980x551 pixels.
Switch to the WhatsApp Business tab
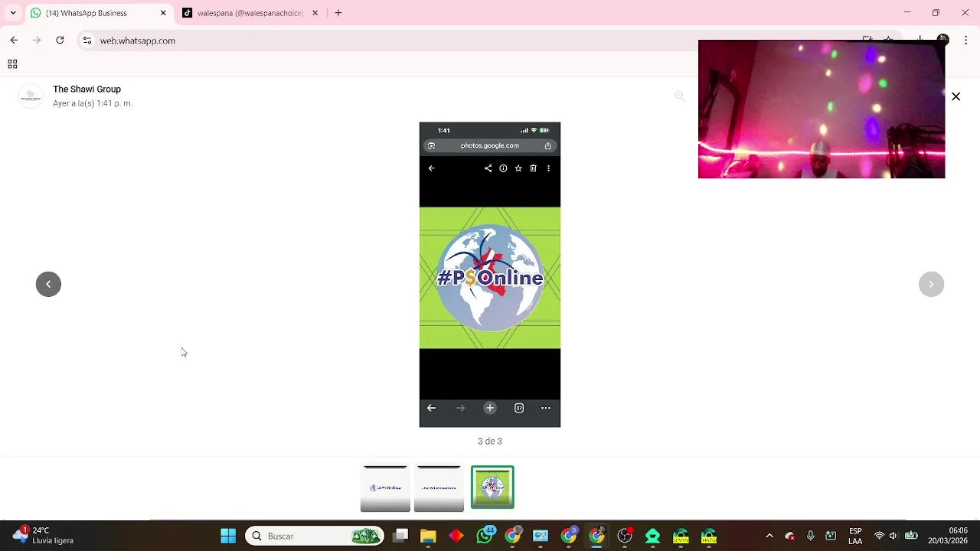point(98,13)
